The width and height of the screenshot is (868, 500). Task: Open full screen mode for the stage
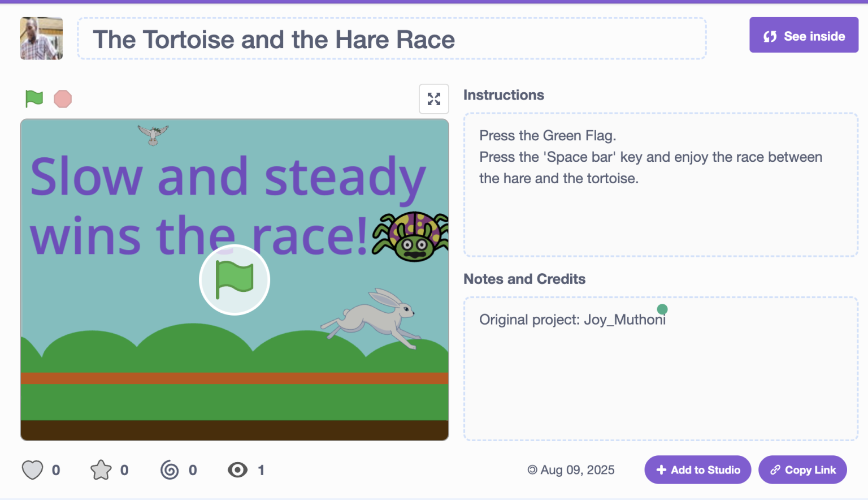[x=433, y=98]
